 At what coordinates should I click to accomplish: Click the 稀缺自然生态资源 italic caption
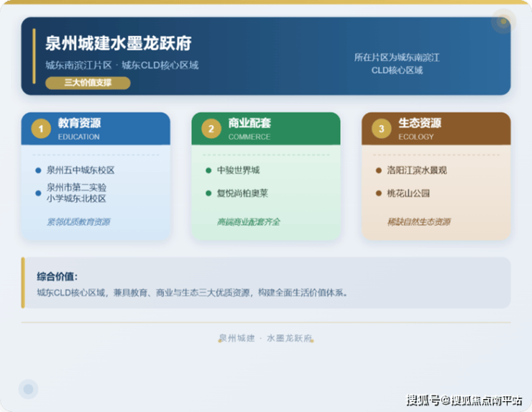(x=418, y=222)
